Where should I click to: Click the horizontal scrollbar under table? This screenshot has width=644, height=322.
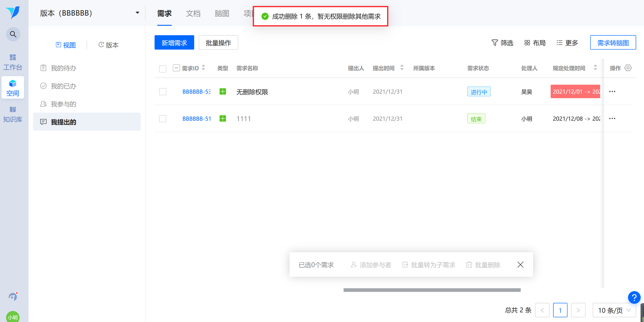pyautogui.click(x=432, y=290)
